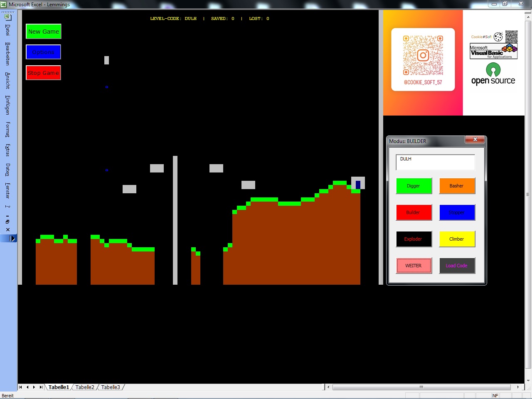Minimize the Excel window
The image size is (532, 399).
click(494, 4)
